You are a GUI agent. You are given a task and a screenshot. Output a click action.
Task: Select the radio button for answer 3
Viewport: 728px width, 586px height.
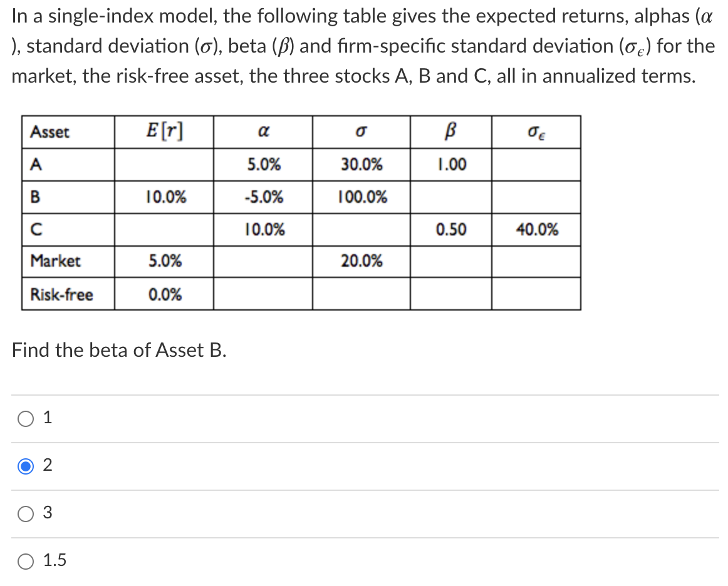(26, 513)
